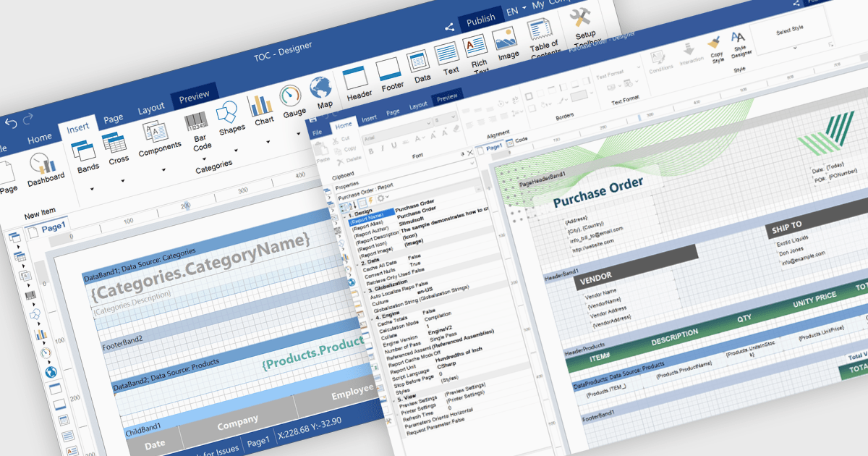
Task: Click the Bands icon in TOC Designer
Action: point(85,149)
